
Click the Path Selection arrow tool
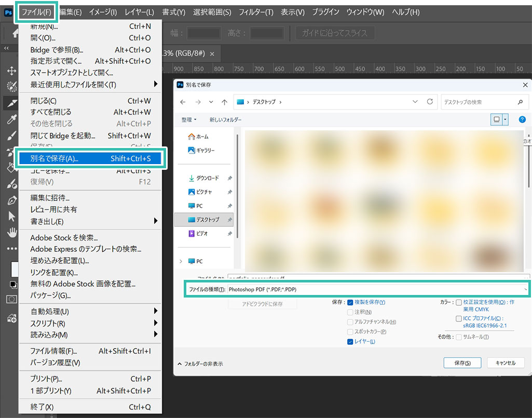pos(11,216)
